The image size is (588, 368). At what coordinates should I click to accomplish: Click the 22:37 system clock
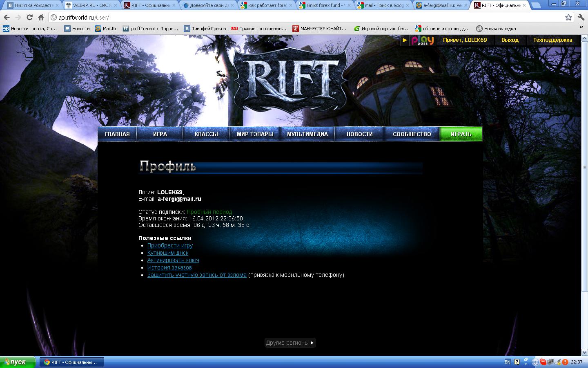coord(577,362)
